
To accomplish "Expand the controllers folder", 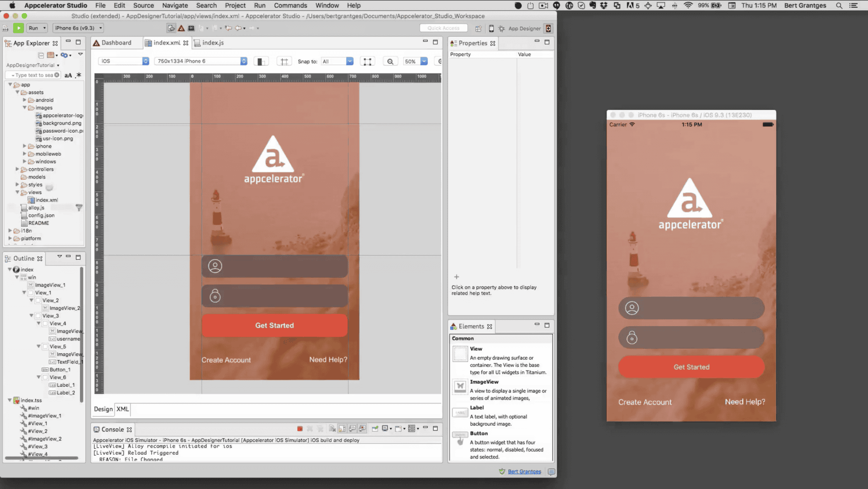I will 17,169.
